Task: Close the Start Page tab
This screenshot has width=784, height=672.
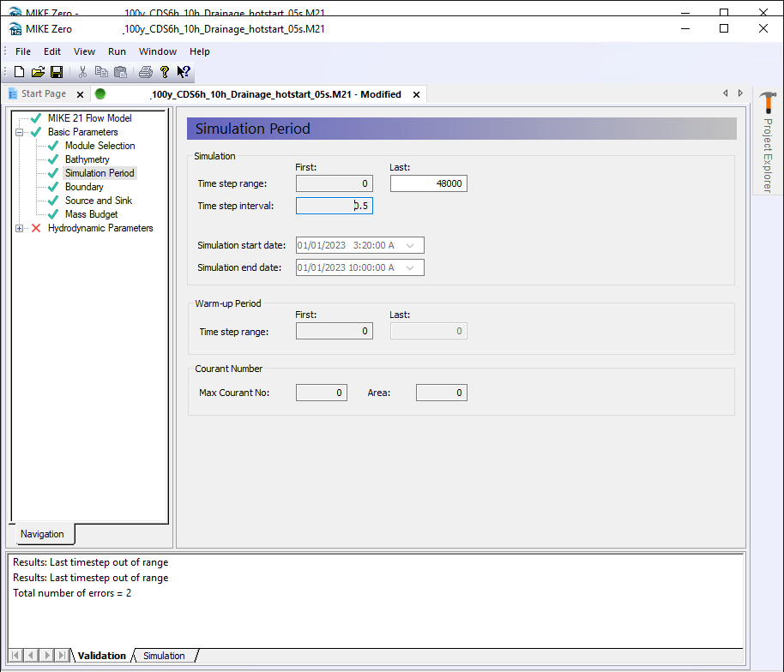Action: tap(79, 94)
